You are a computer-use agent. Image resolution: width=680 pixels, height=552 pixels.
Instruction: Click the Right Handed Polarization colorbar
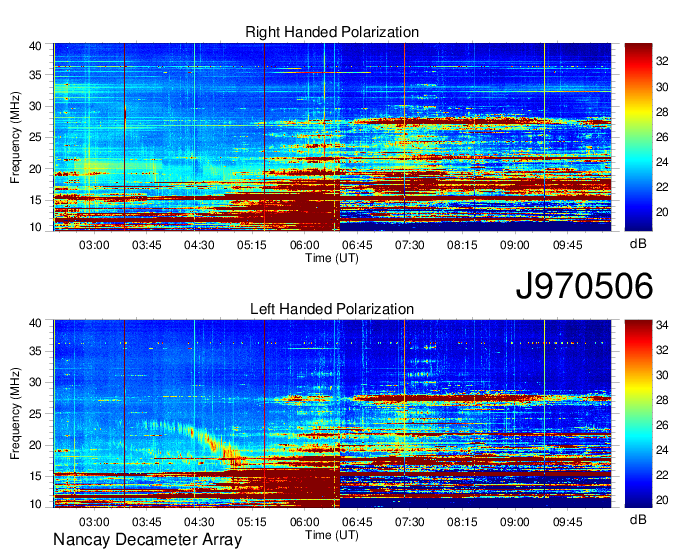[x=638, y=137]
